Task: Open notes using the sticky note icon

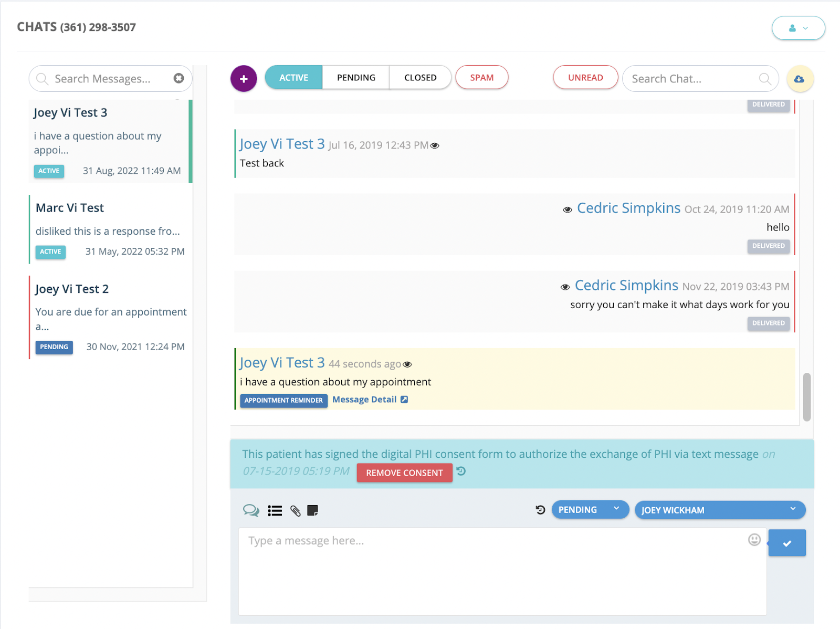Action: coord(313,510)
